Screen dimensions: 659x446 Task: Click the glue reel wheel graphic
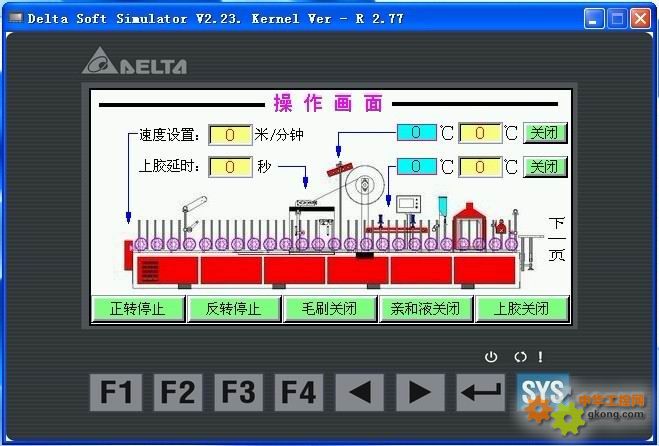coord(365,184)
